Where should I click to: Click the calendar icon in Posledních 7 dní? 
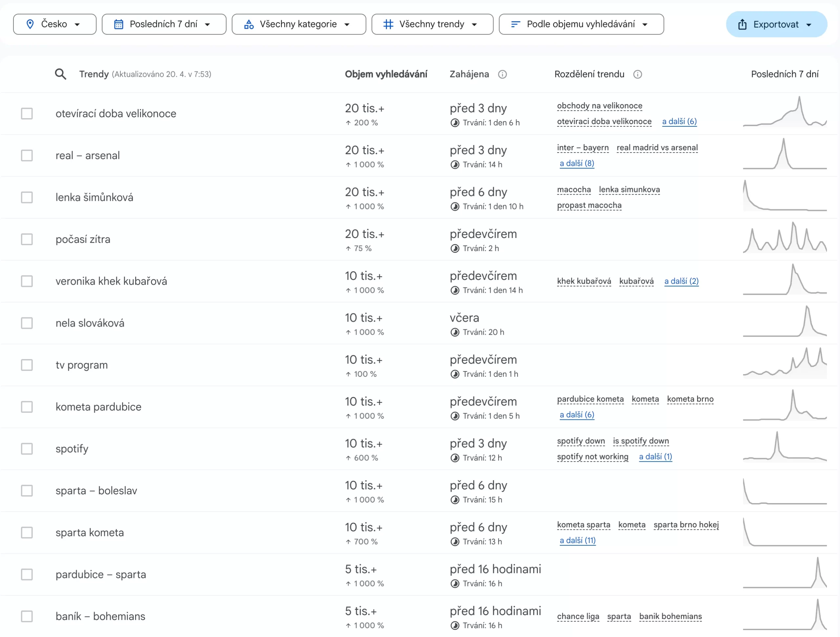118,24
